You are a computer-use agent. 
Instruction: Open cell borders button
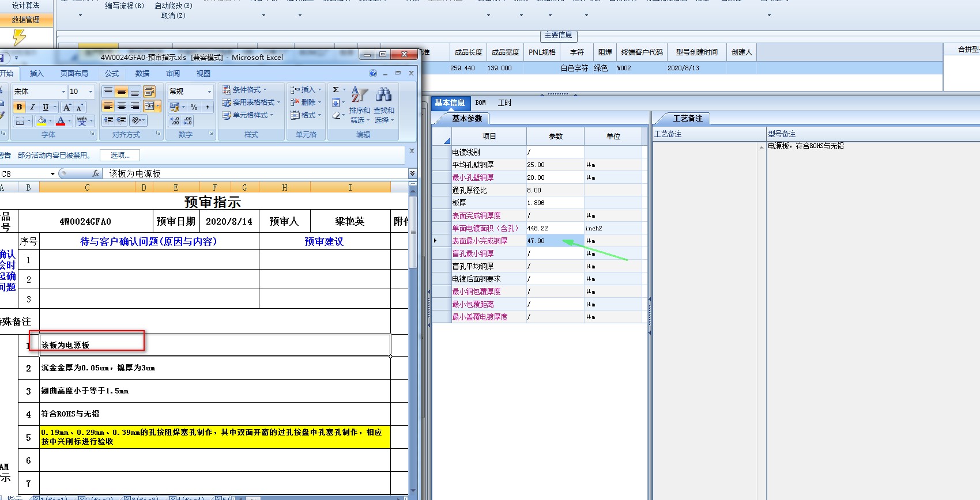pos(20,121)
